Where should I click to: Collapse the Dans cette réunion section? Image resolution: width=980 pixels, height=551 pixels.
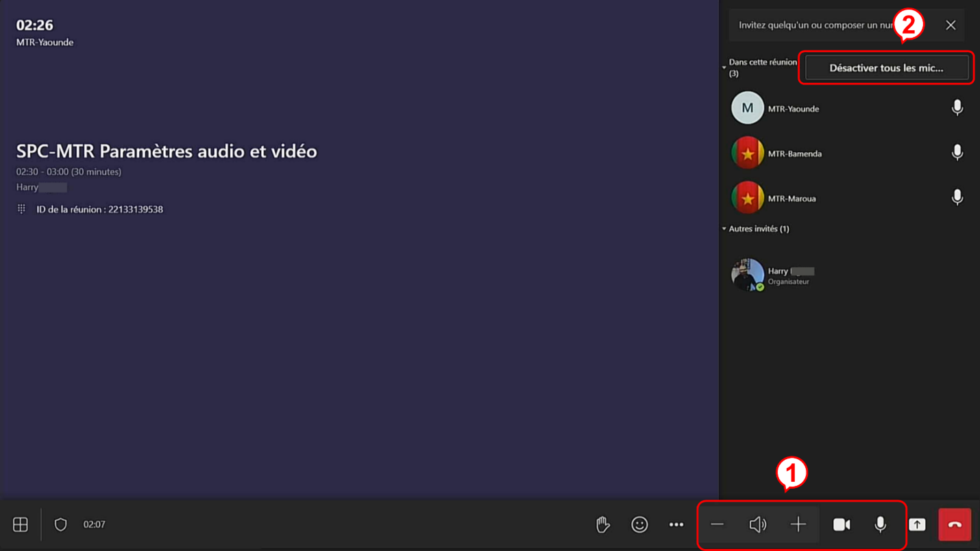click(724, 67)
